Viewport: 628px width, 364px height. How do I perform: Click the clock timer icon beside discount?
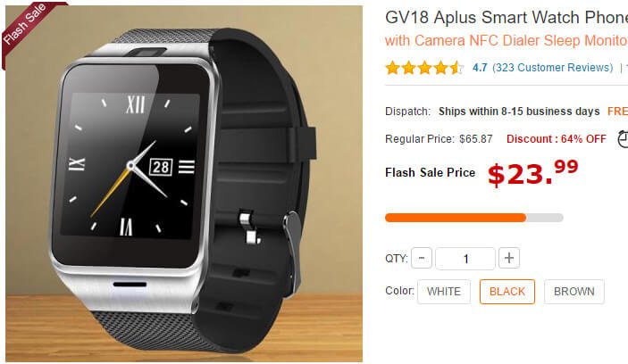(x=623, y=139)
